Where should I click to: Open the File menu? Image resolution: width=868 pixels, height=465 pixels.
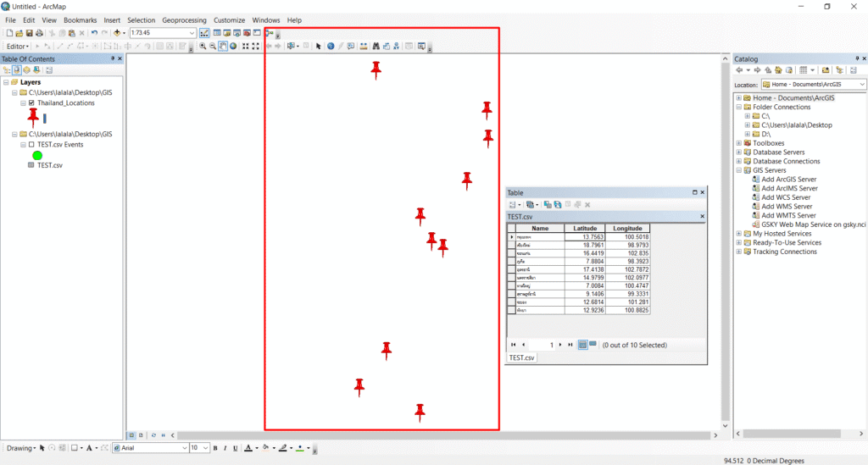10,20
